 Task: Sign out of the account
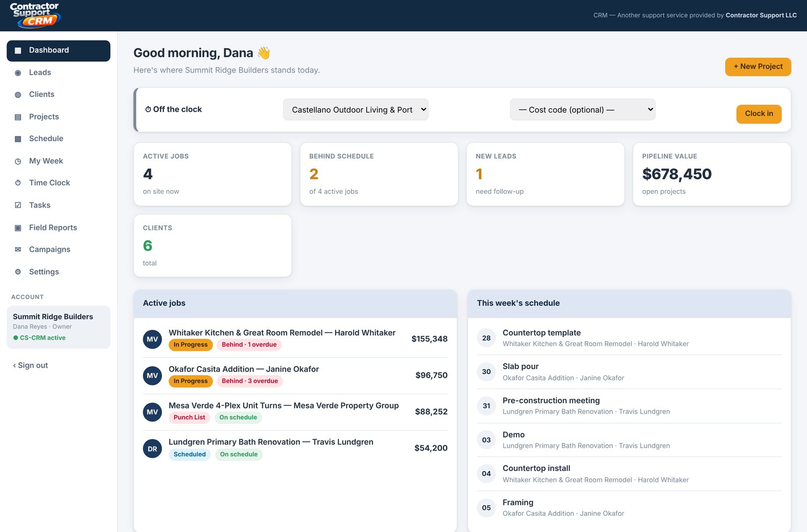pyautogui.click(x=30, y=365)
